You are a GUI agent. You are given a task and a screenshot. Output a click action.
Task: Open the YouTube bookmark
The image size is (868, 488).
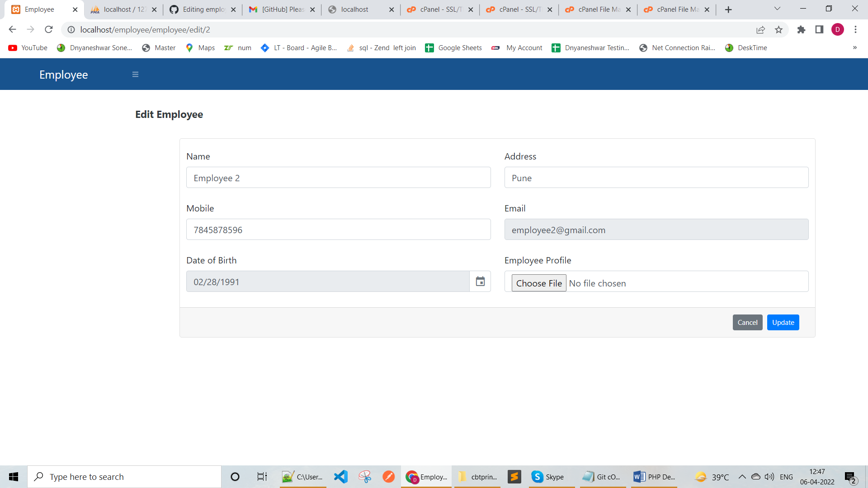point(27,47)
